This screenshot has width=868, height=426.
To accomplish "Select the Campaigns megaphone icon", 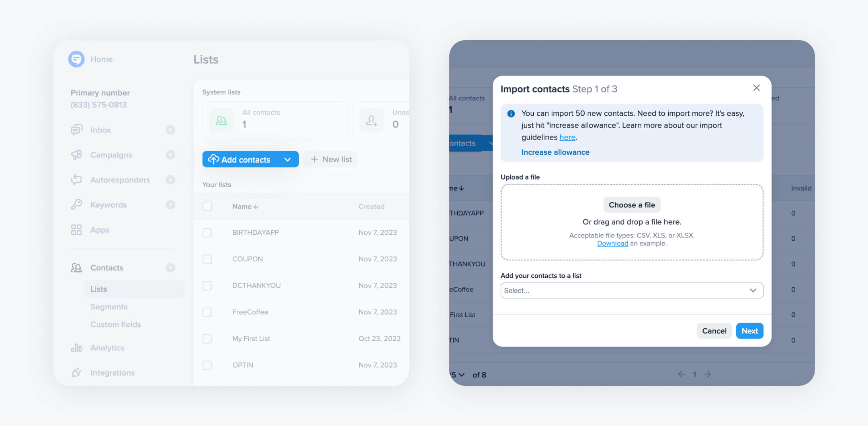I will click(x=76, y=155).
